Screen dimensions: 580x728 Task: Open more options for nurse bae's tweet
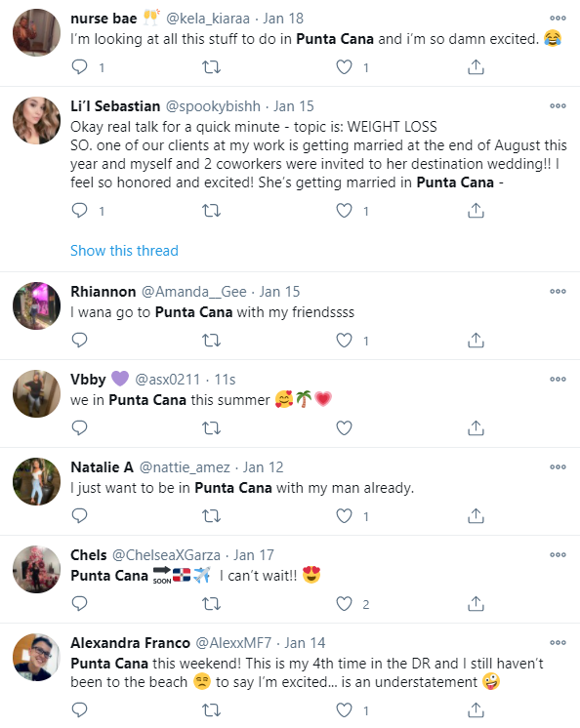[558, 19]
